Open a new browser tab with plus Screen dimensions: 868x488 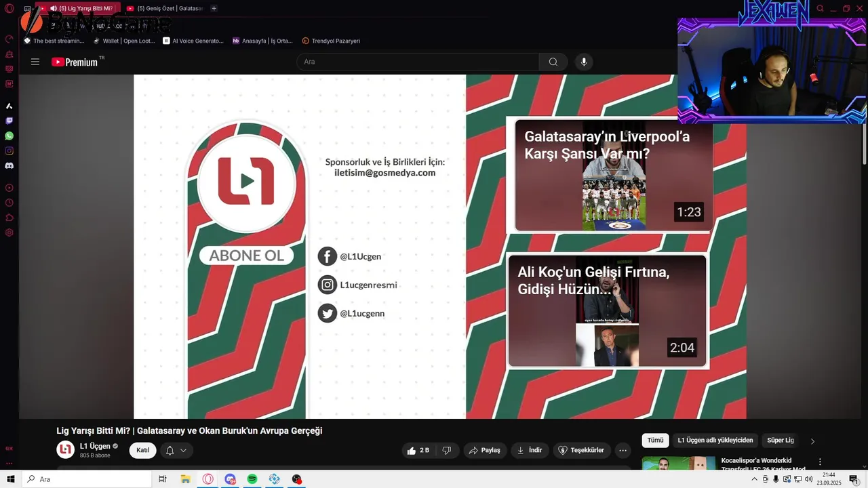214,8
